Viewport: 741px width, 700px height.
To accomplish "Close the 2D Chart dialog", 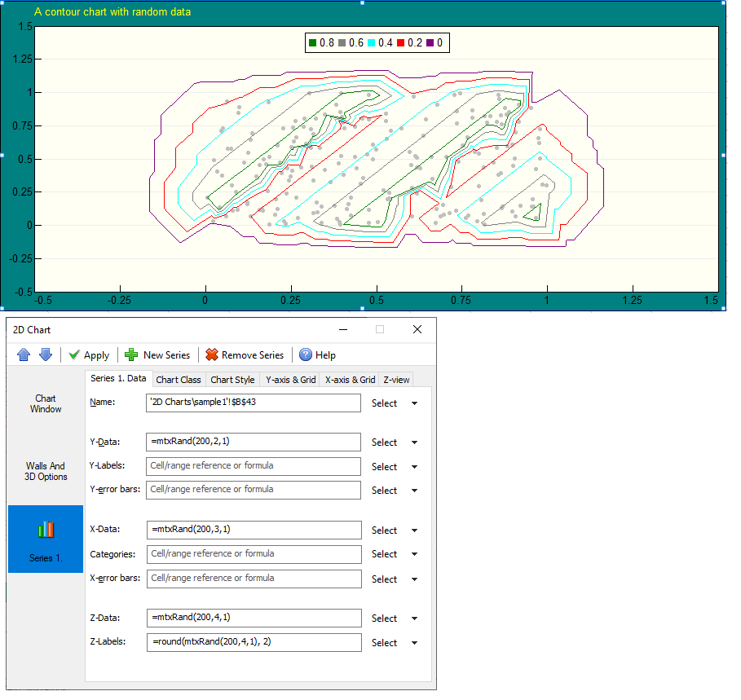I will (x=417, y=330).
